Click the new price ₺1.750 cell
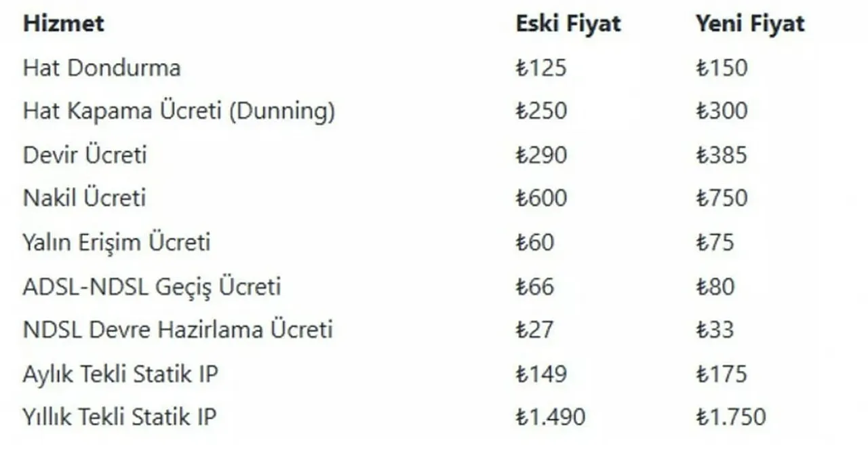 [731, 416]
